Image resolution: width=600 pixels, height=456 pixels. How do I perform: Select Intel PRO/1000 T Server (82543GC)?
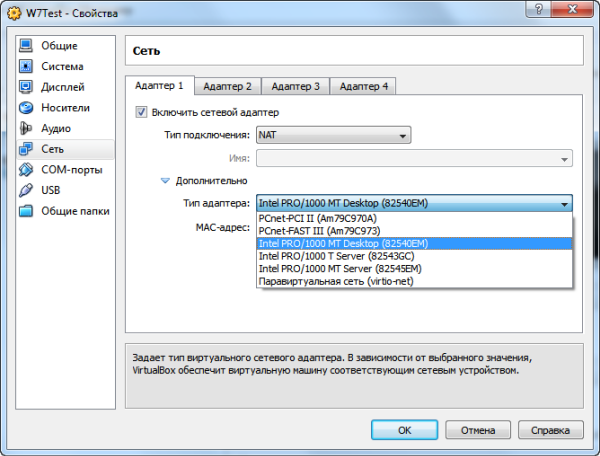tap(414, 256)
